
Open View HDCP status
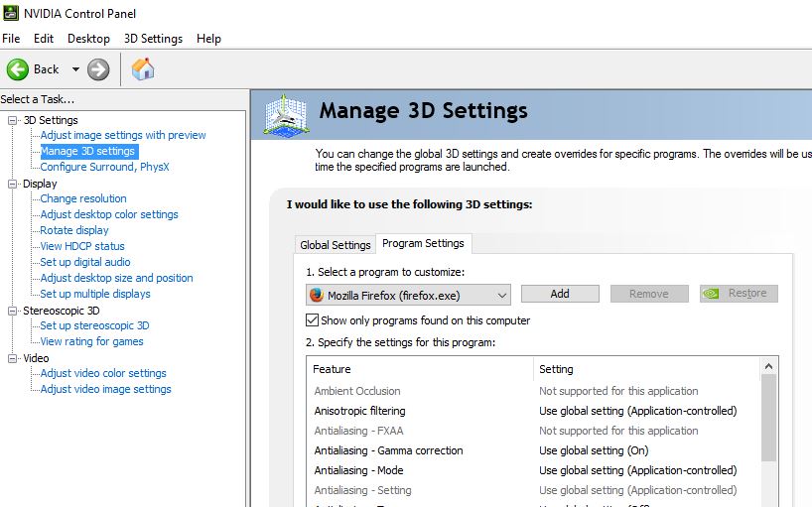(x=82, y=246)
